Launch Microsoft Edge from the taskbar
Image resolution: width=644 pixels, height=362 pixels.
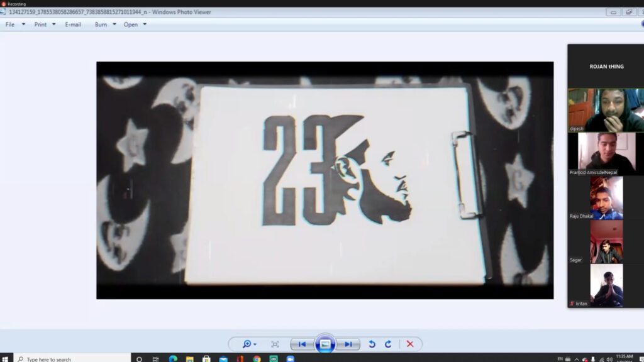173,359
